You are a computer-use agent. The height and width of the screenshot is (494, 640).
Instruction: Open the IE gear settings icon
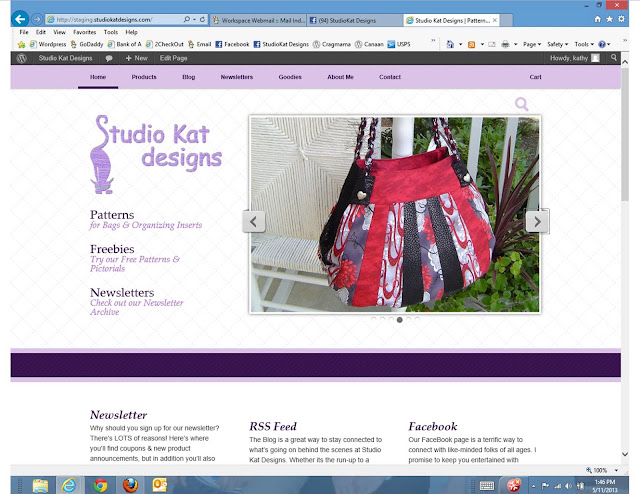(621, 19)
